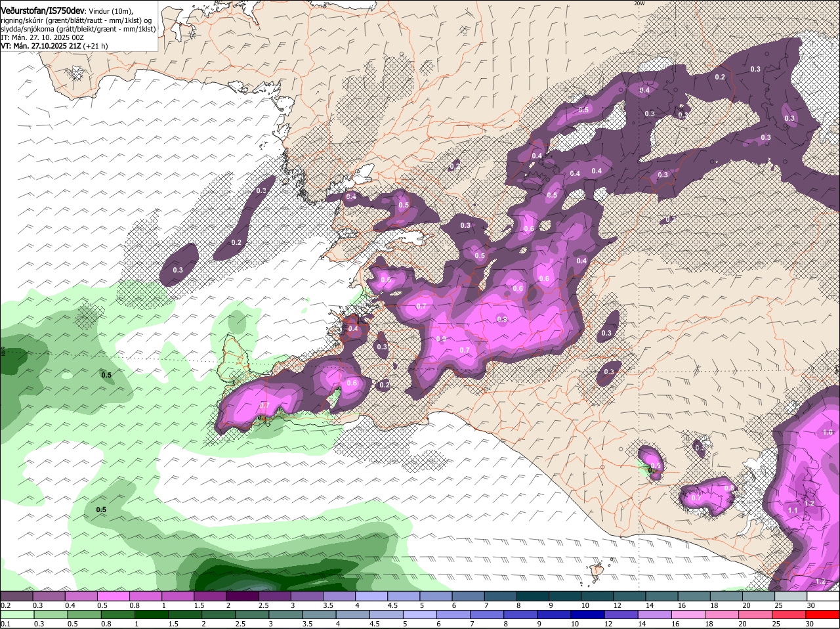Pick the 2–2.5 muted green swatch, lower legend

(219, 614)
